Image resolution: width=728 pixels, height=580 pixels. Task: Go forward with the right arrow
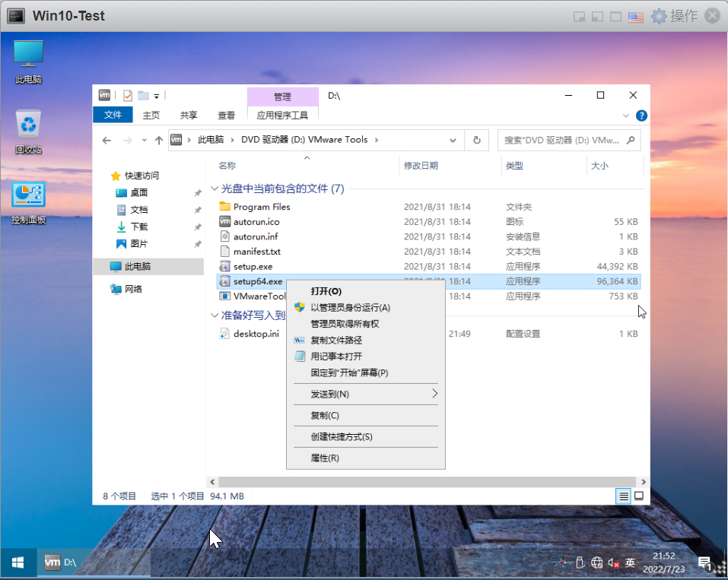pos(127,140)
